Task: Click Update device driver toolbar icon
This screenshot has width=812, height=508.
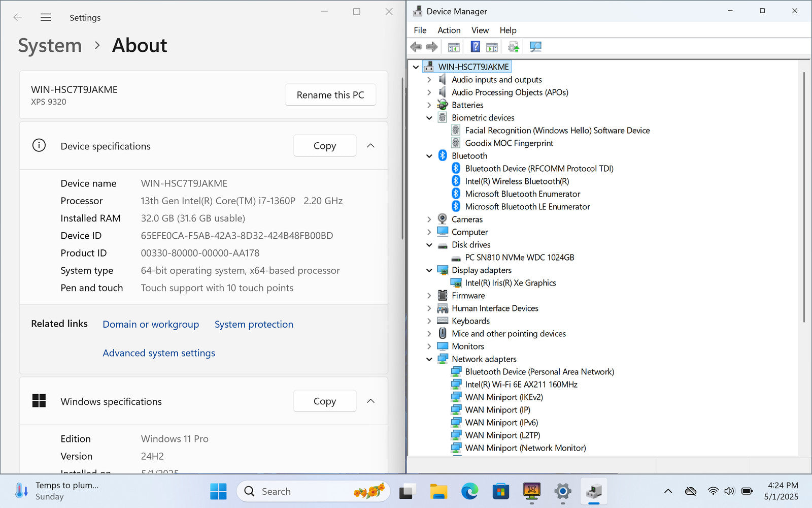Action: pos(514,47)
